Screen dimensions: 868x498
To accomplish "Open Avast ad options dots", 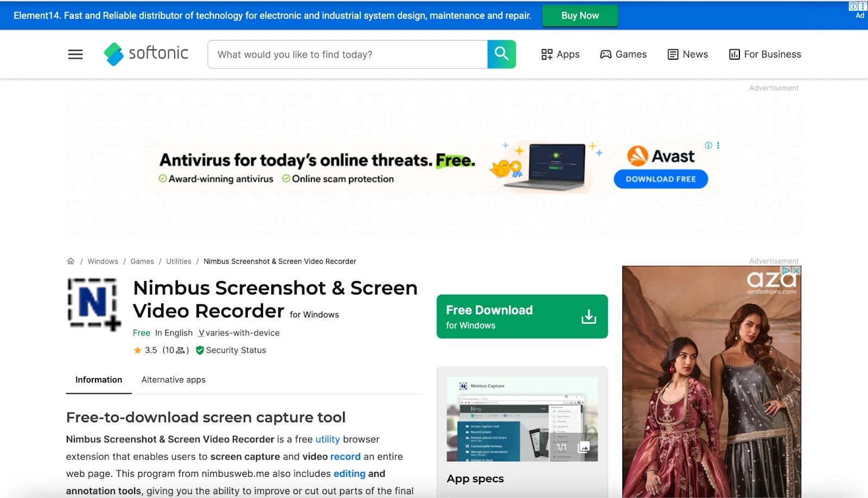I will [x=718, y=145].
